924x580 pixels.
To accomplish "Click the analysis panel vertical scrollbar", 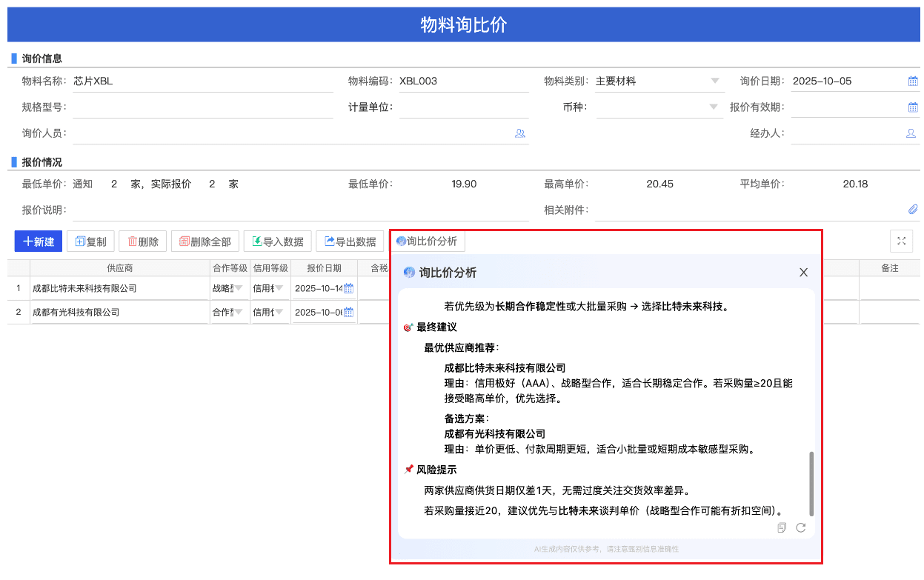I will pyautogui.click(x=811, y=484).
